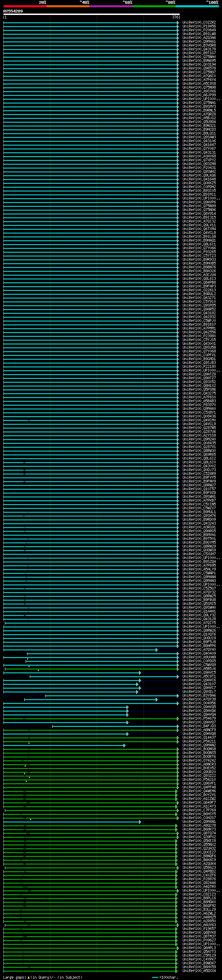Select the UniRef100_B0DNS8 label
This screenshot has height=980, width=222.
[x=199, y=749]
